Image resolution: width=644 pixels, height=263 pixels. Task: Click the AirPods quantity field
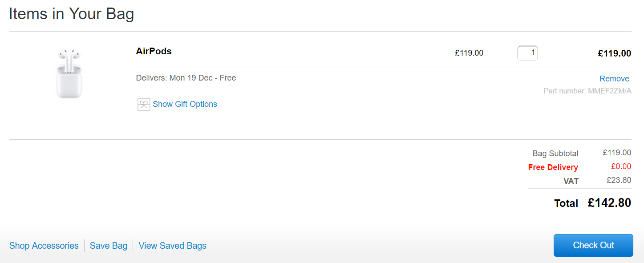click(527, 53)
